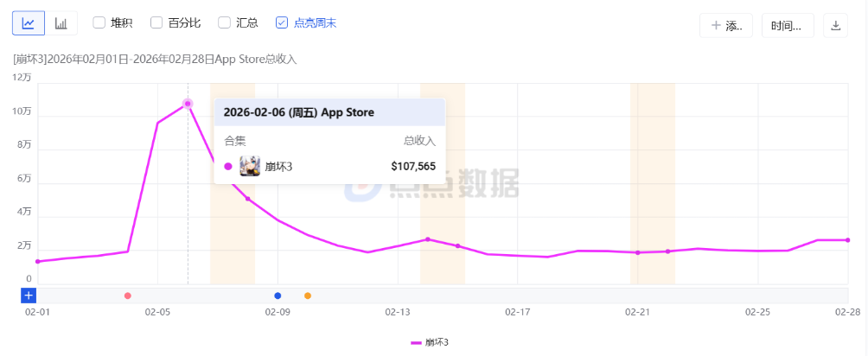Click the pink event marker dot
The image size is (868, 356).
[x=128, y=296]
